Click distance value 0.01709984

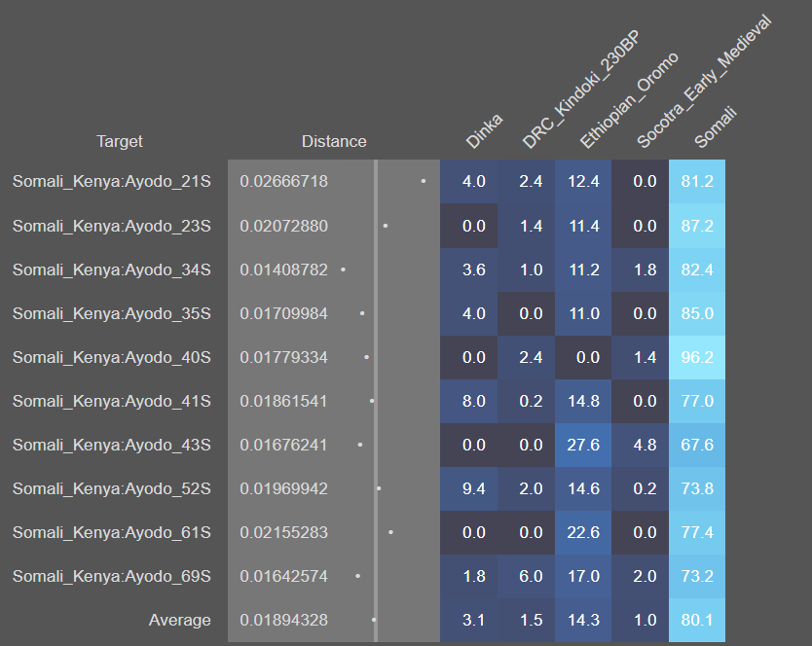point(283,313)
